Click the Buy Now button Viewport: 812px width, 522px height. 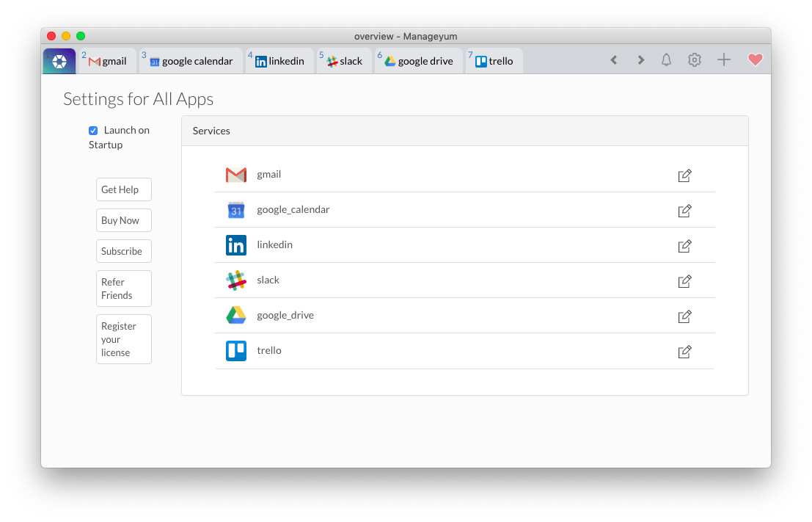[x=124, y=220]
